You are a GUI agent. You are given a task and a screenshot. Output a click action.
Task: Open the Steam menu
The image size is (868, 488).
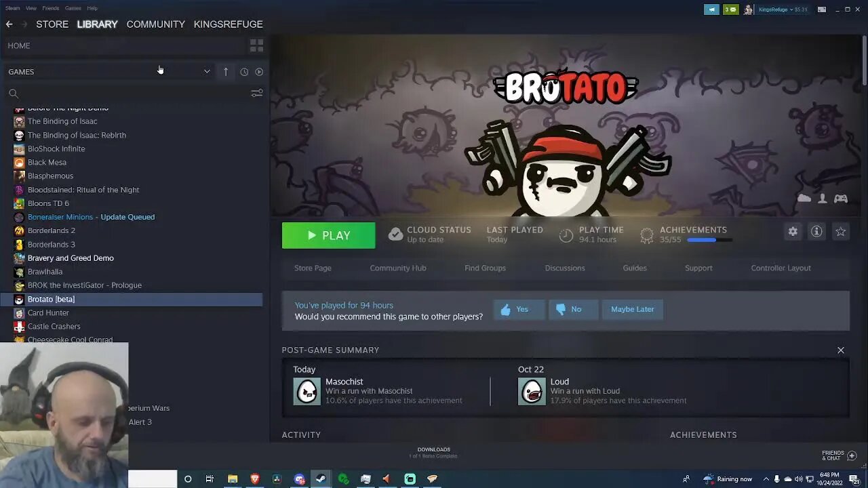click(13, 8)
